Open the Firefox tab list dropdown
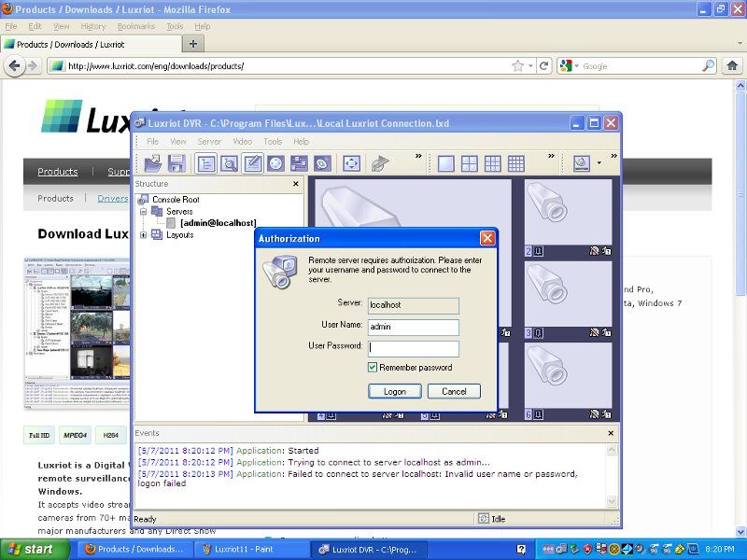Screen dimensions: 747x560 (740, 43)
